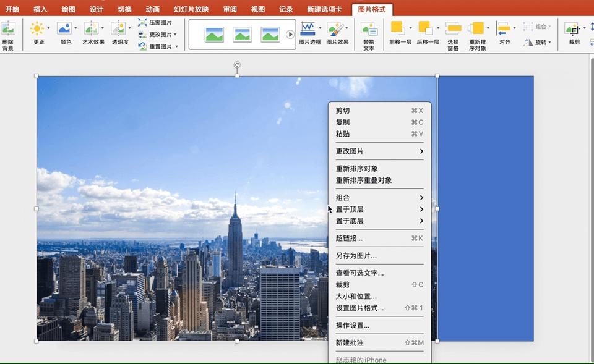Select 设置图片格式 in context menu
This screenshot has width=594, height=364.
click(359, 308)
